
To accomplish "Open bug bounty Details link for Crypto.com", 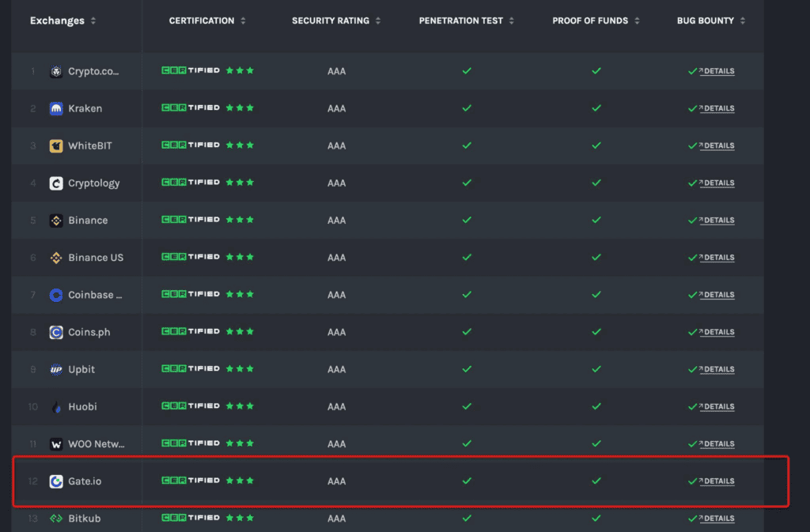I will point(717,71).
